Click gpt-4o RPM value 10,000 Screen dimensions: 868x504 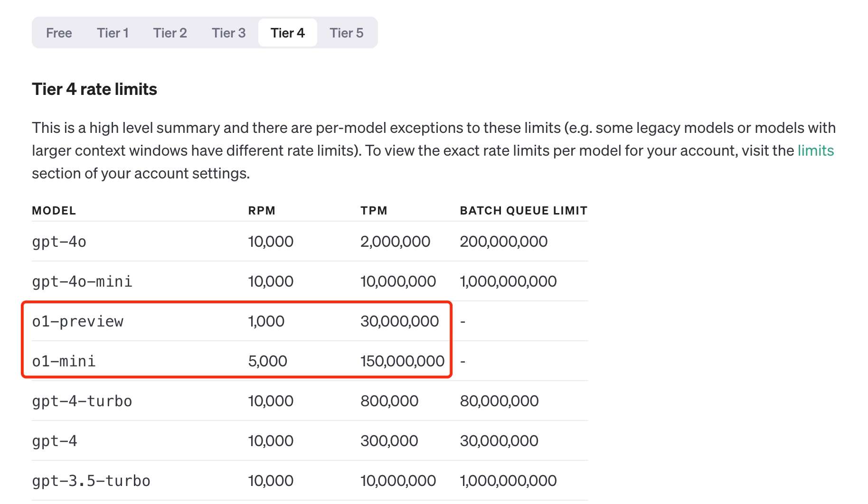[x=271, y=242]
